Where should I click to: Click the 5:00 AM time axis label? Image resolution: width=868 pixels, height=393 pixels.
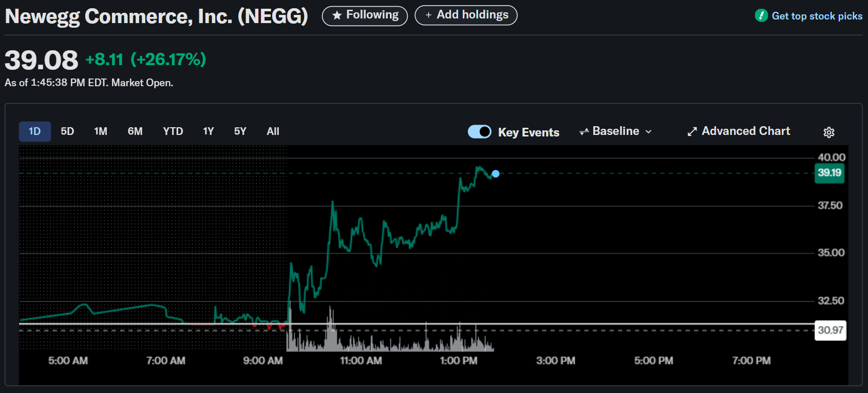[x=68, y=361]
